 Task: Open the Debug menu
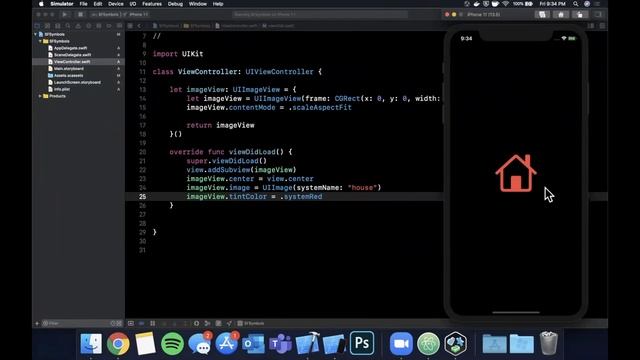point(175,4)
